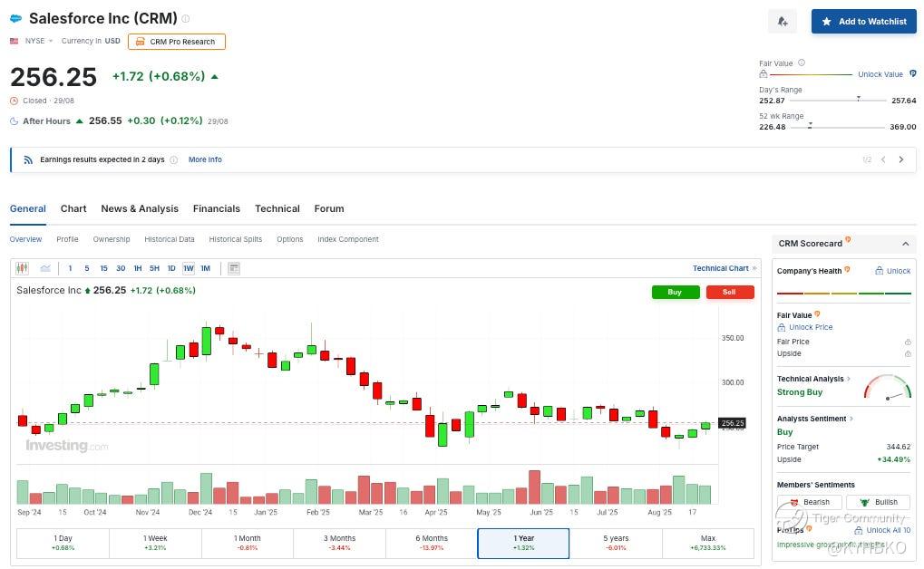
Task: Select the 1 Year range
Action: 523,543
